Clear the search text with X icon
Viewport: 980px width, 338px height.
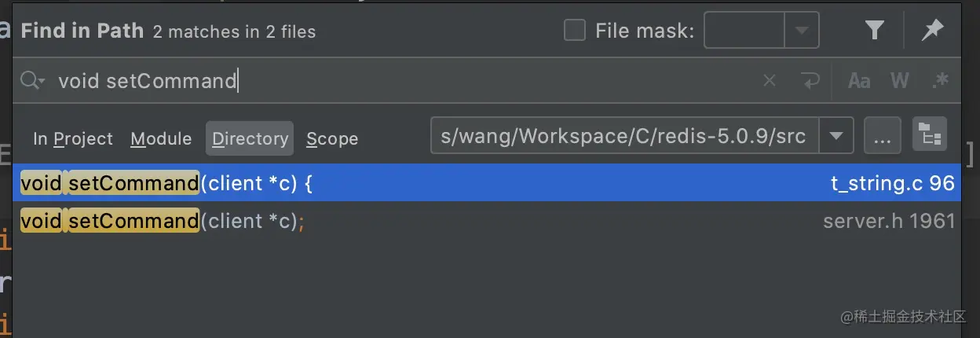(770, 80)
